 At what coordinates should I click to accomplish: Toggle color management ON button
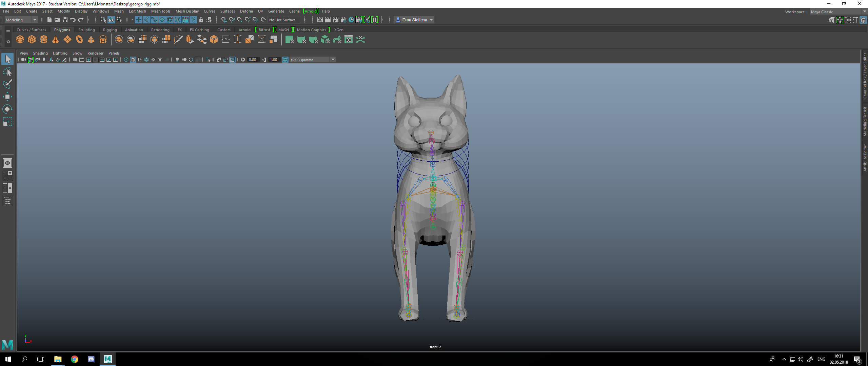point(285,60)
